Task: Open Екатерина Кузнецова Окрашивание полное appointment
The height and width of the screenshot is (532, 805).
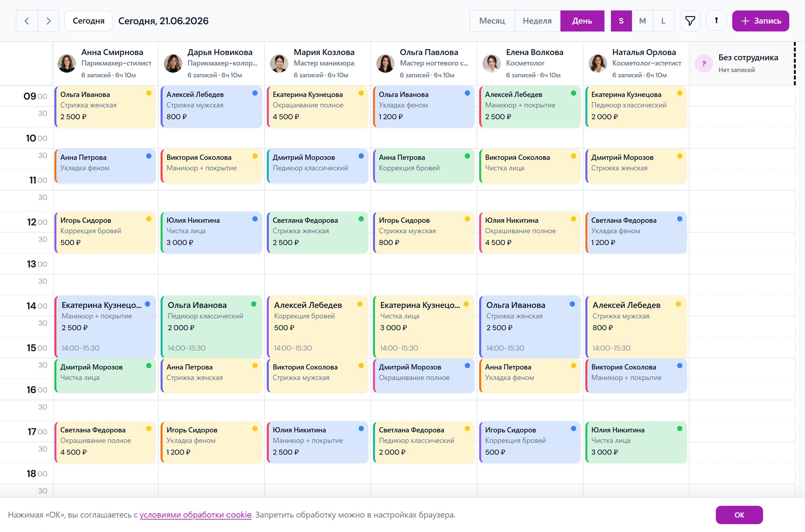Action: (318, 107)
